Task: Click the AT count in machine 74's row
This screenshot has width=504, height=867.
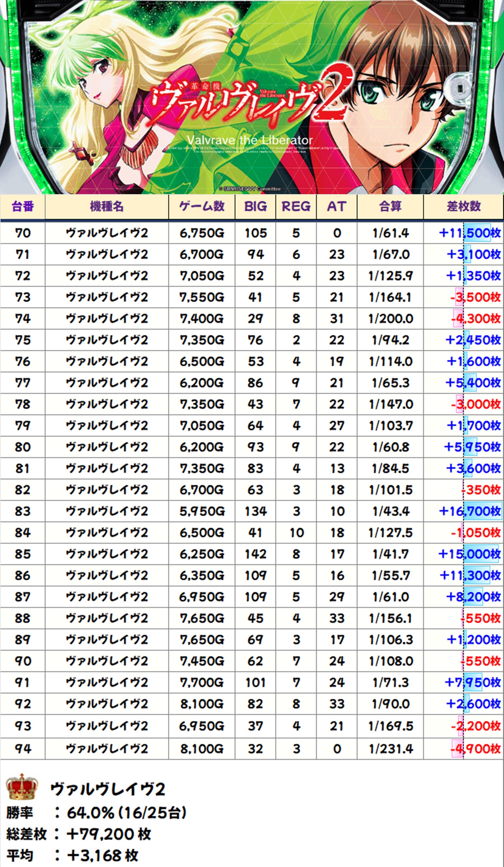Action: 337,319
